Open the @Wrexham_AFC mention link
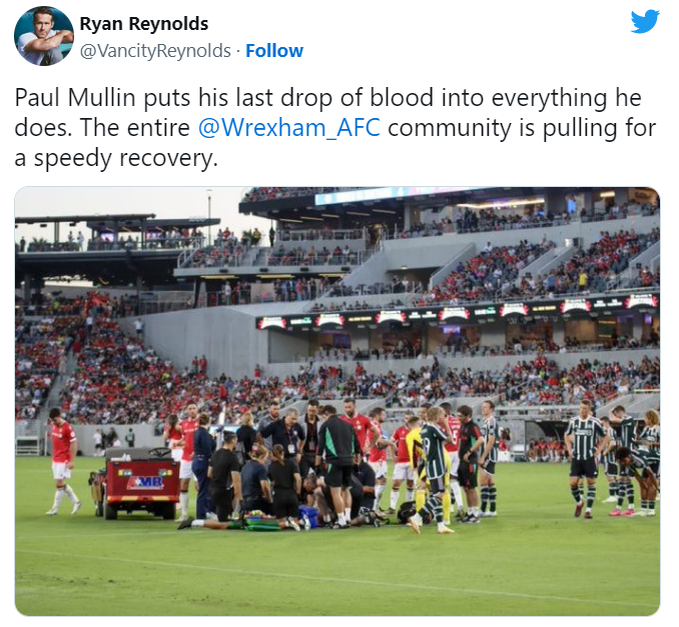 pyautogui.click(x=289, y=128)
